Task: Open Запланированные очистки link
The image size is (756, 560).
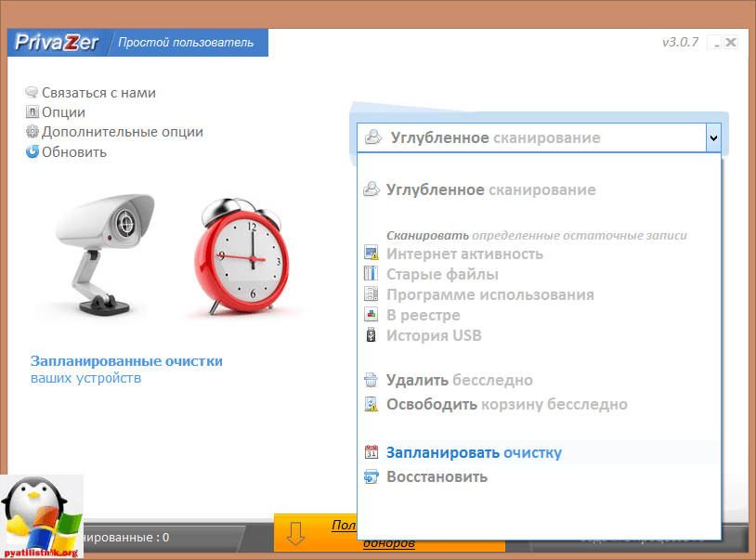Action: tap(126, 361)
